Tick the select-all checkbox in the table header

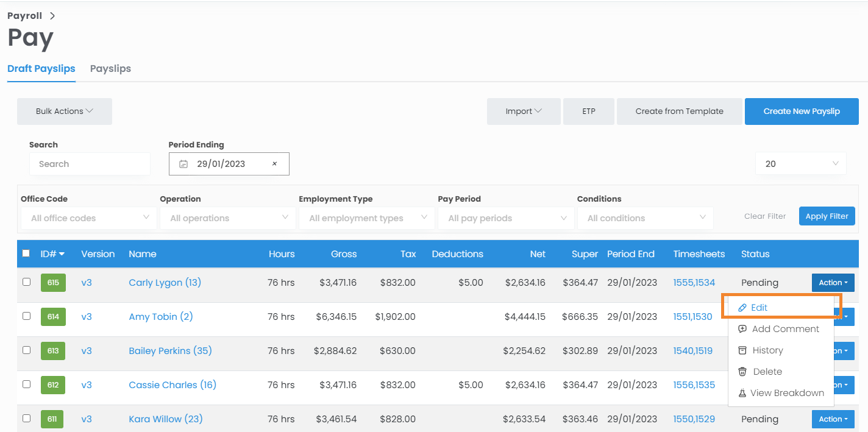[x=26, y=253]
